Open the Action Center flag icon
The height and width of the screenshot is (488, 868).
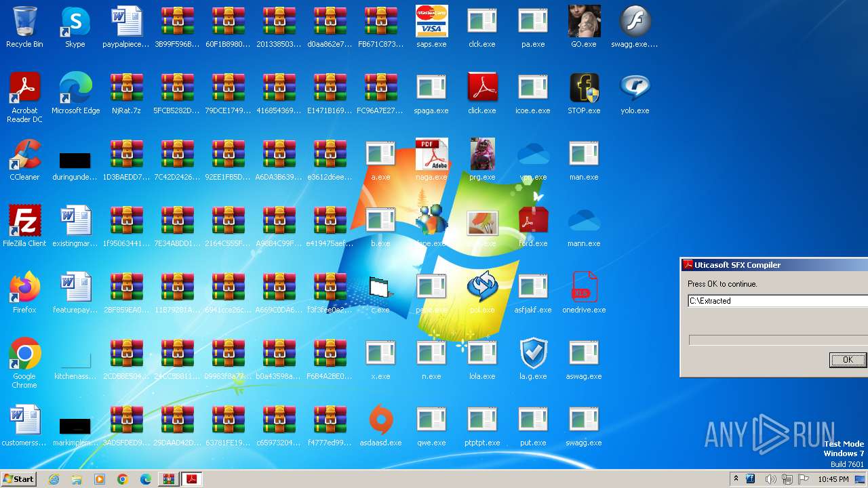[804, 479]
